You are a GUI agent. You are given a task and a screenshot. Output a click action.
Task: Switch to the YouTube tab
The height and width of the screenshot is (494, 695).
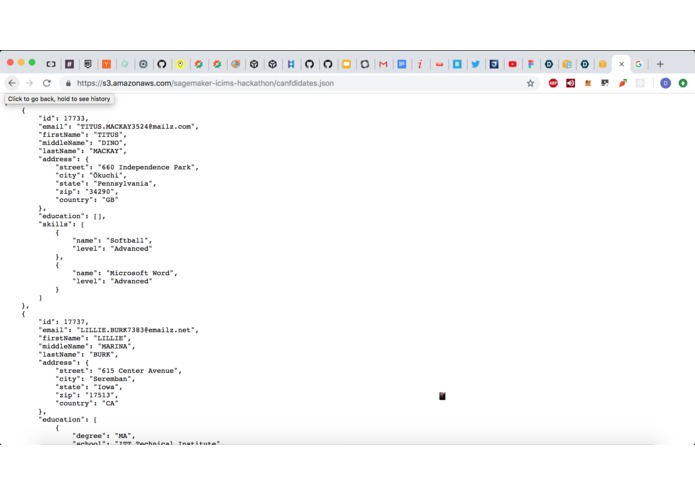click(x=512, y=64)
